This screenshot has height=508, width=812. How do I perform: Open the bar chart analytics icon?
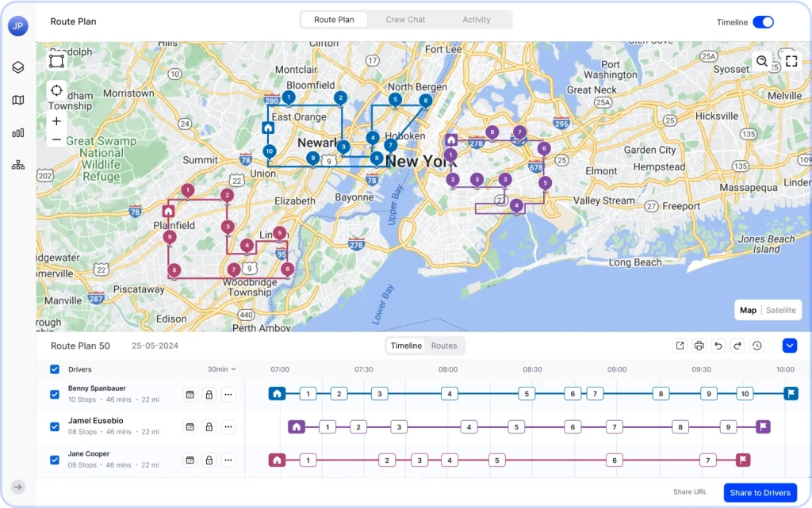pos(18,133)
